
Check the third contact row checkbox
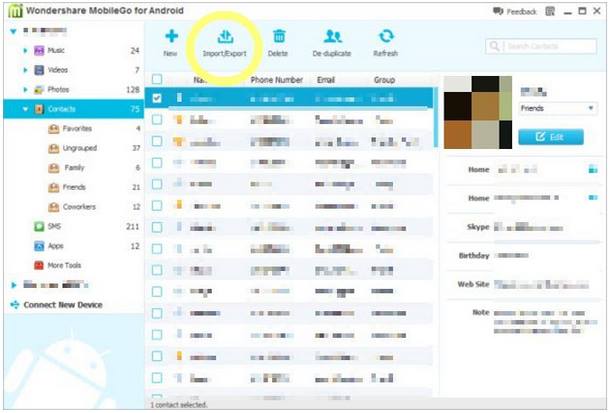tap(157, 141)
